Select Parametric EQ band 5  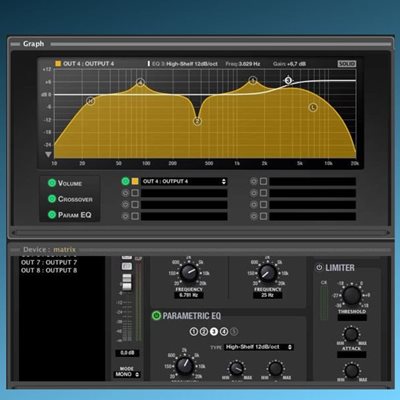click(x=234, y=331)
